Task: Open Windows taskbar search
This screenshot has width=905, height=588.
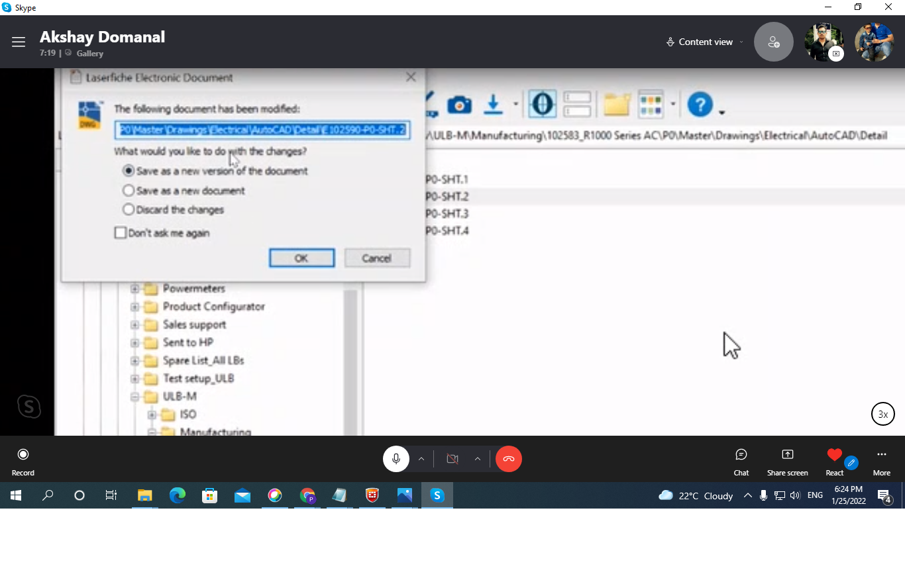Action: click(x=48, y=495)
